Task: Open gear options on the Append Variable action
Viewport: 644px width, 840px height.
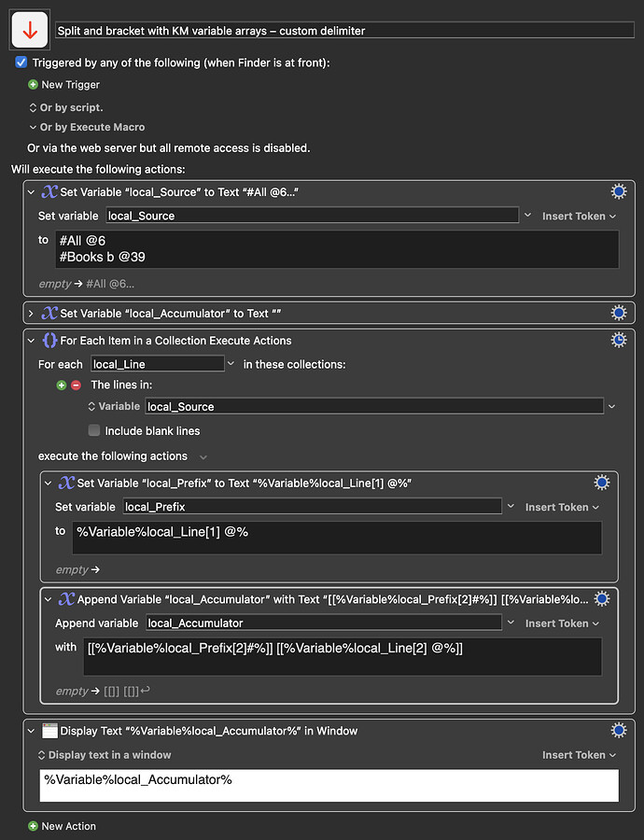Action: tap(602, 598)
